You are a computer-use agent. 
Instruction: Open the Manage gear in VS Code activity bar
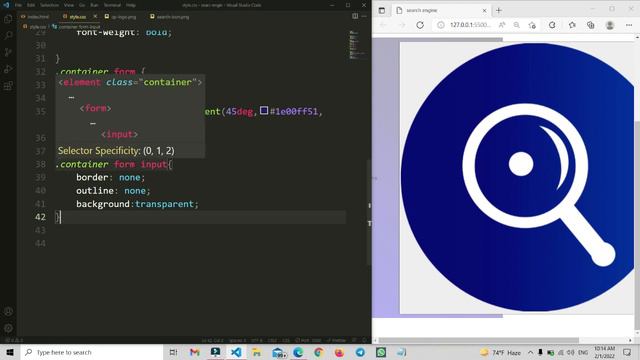point(8,328)
